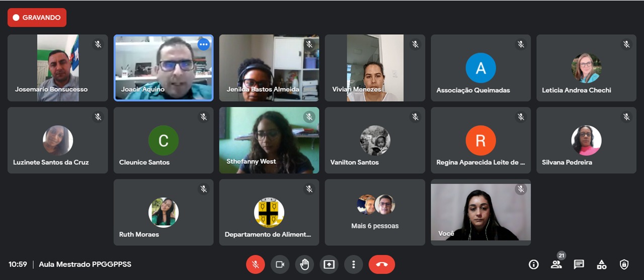The width and height of the screenshot is (644, 280).
Task: Select Sthefanny West's video tile
Action: point(269,140)
